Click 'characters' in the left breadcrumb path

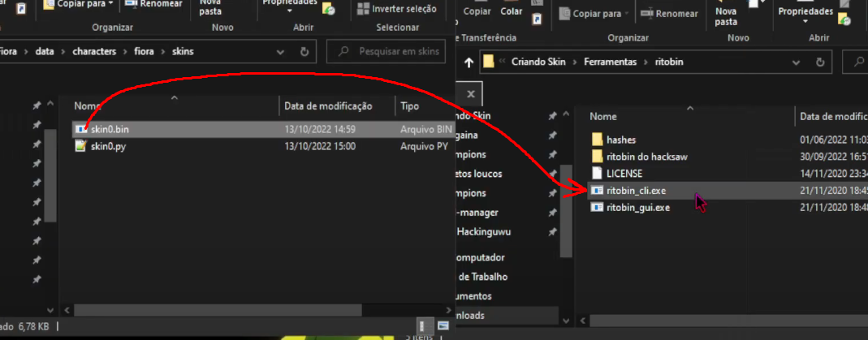tap(95, 51)
